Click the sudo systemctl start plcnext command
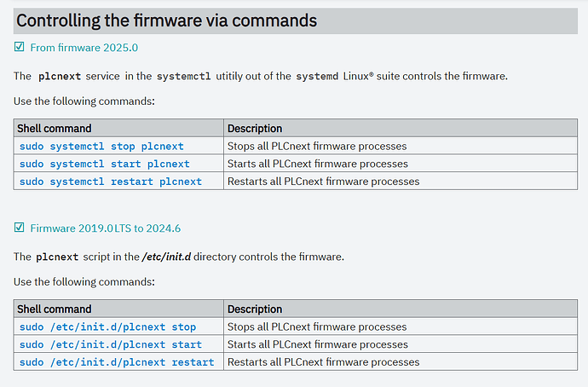The image size is (588, 387). 104,164
